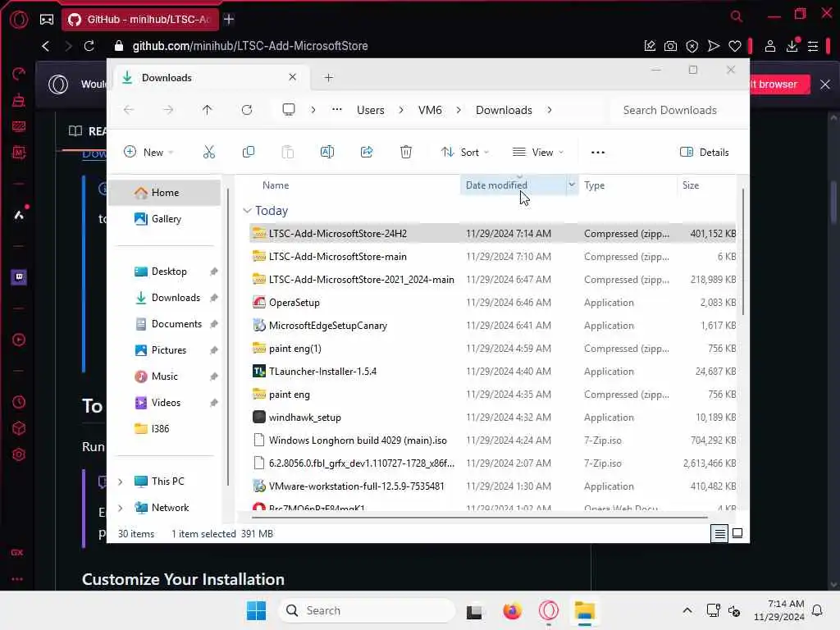Switch to details list view icon in status bar
This screenshot has height=630, width=840.
[719, 533]
